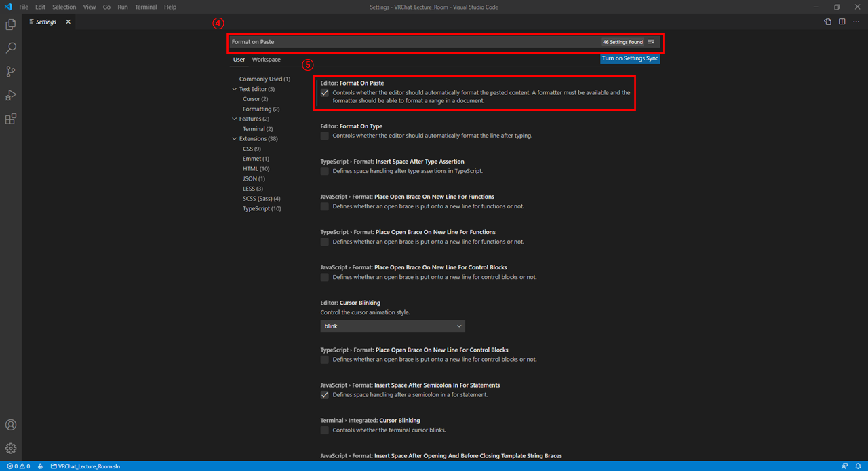Open the Run and Debug view
This screenshot has height=471, width=868.
11,95
